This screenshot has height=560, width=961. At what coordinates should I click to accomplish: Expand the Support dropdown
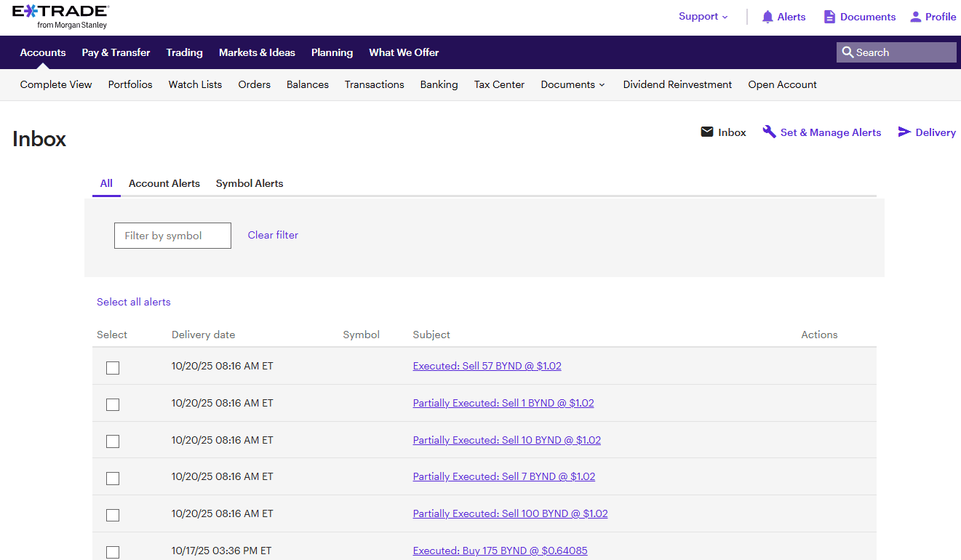[703, 17]
